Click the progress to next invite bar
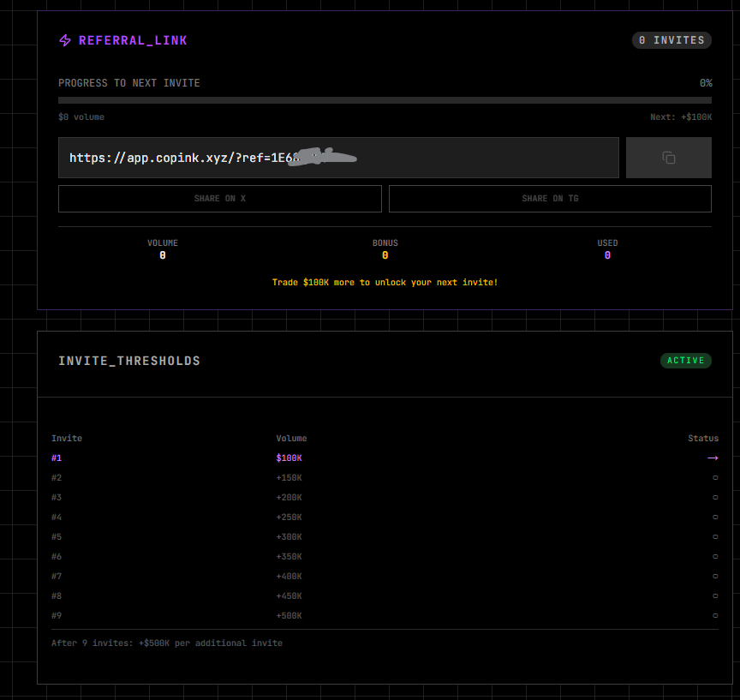 (385, 100)
